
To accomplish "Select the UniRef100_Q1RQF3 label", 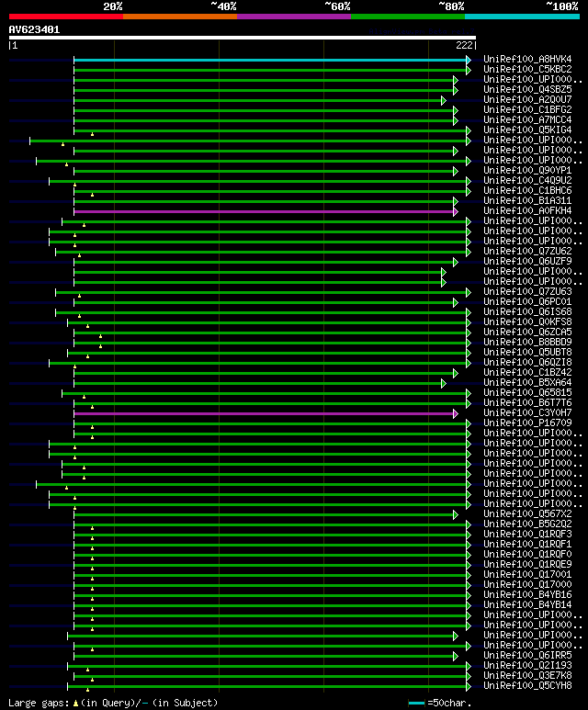I will coord(527,535).
